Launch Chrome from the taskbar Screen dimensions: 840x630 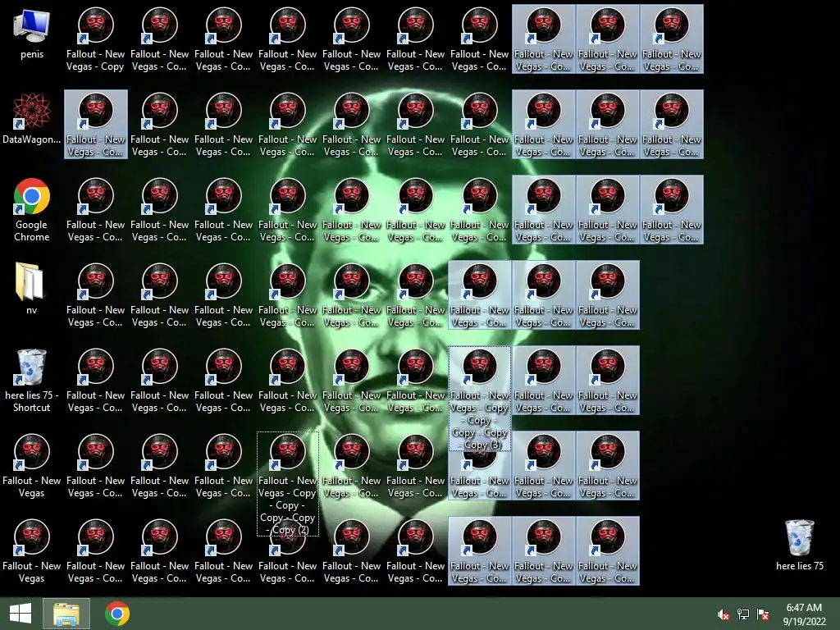pos(117,614)
